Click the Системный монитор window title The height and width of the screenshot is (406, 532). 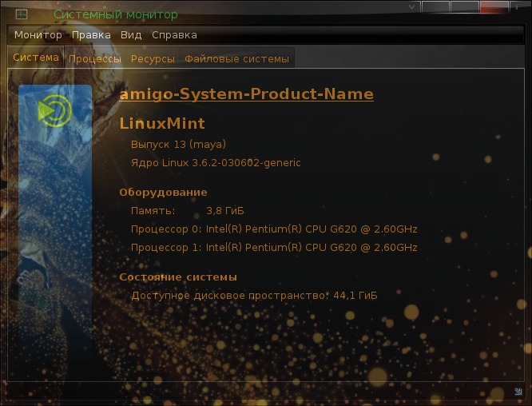coord(116,14)
